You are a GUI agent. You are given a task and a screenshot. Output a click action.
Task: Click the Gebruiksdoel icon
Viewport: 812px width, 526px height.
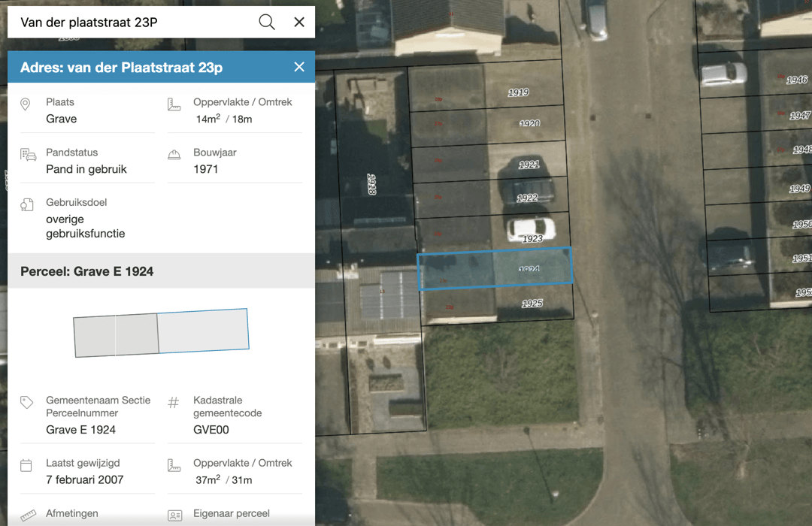pyautogui.click(x=27, y=204)
